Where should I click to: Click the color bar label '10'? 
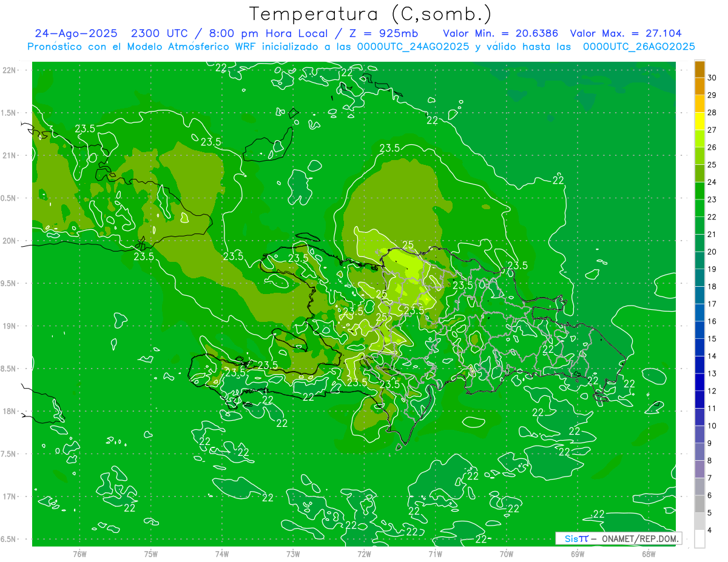(712, 426)
